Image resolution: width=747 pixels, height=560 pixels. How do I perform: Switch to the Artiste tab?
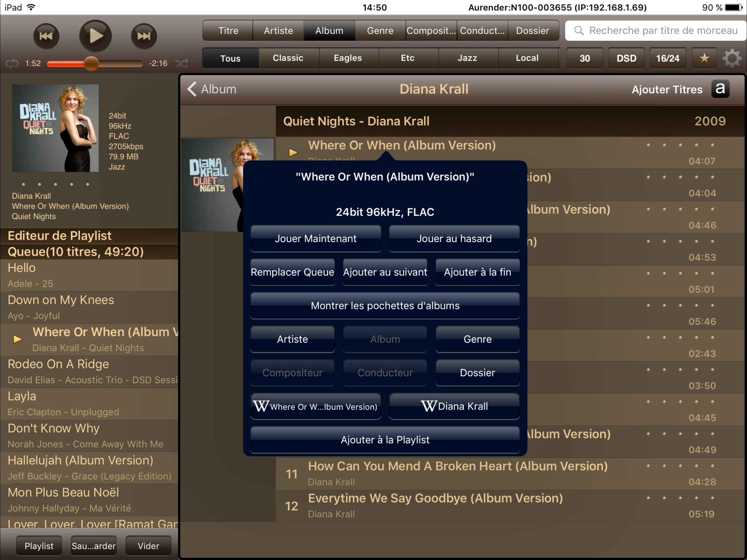(x=278, y=30)
